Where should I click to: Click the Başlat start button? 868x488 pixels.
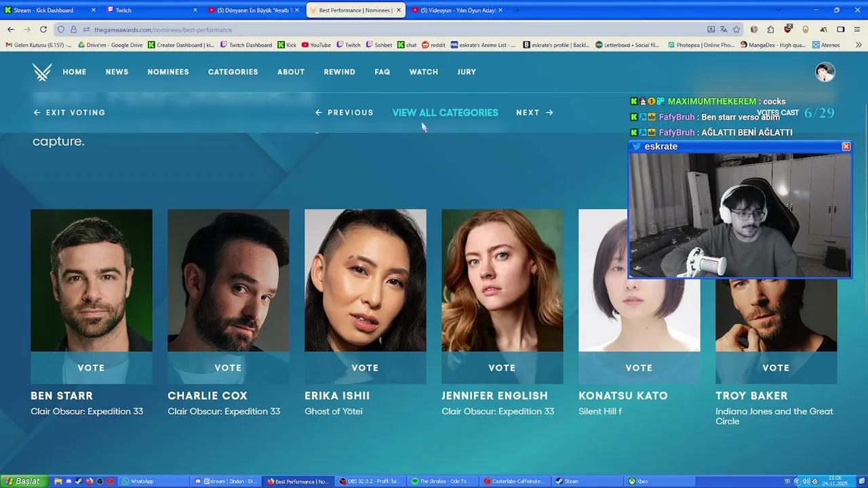[23, 481]
